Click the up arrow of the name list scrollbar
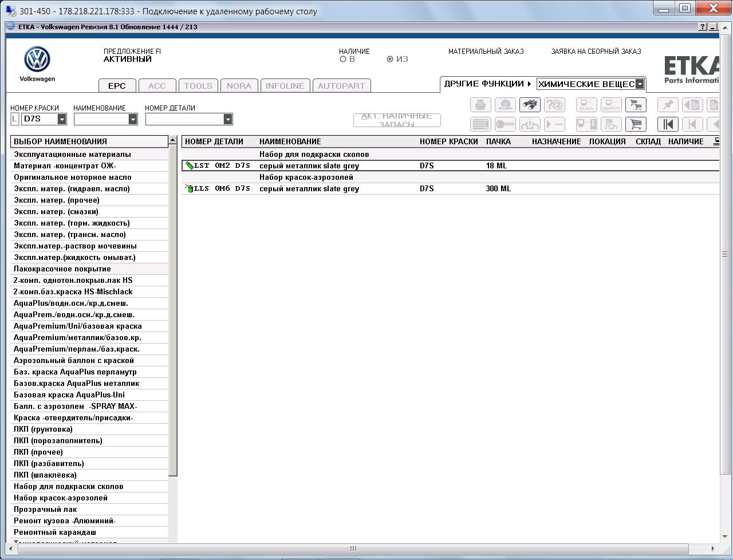This screenshot has height=560, width=733. (173, 140)
